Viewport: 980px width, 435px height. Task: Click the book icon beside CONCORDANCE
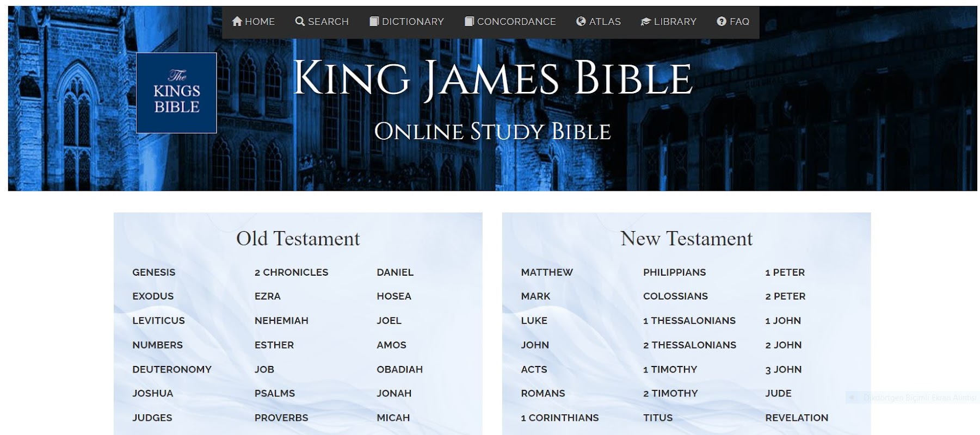[x=469, y=21]
